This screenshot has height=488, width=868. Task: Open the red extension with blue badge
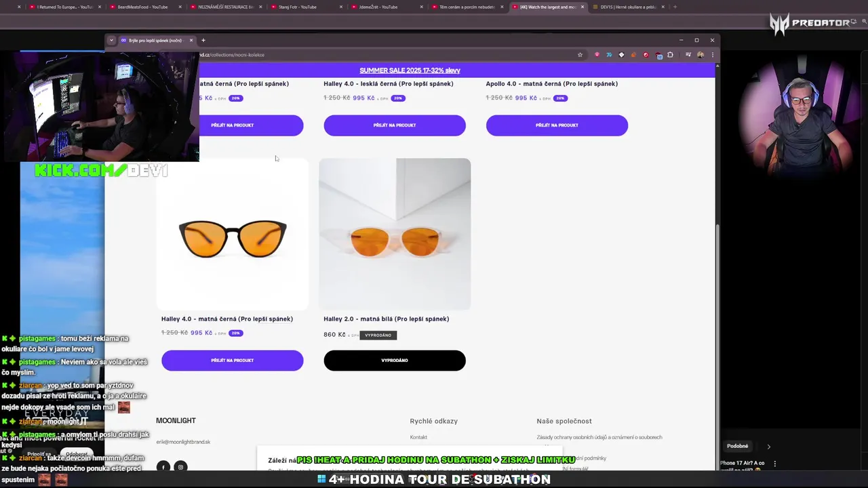click(658, 56)
